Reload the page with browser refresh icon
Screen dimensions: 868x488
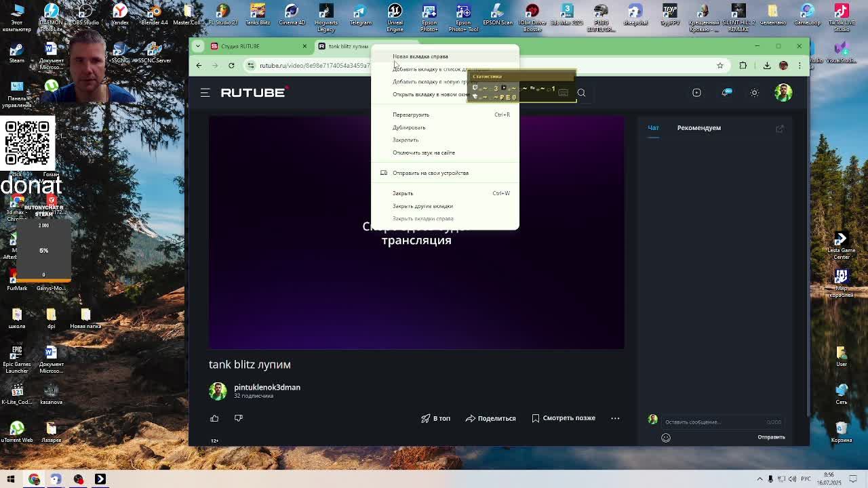(231, 66)
